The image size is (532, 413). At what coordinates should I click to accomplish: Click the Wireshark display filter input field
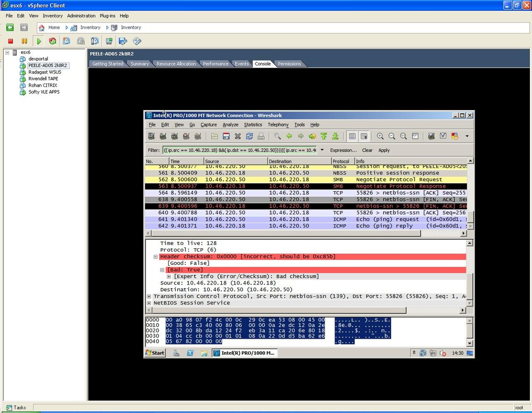[239, 150]
